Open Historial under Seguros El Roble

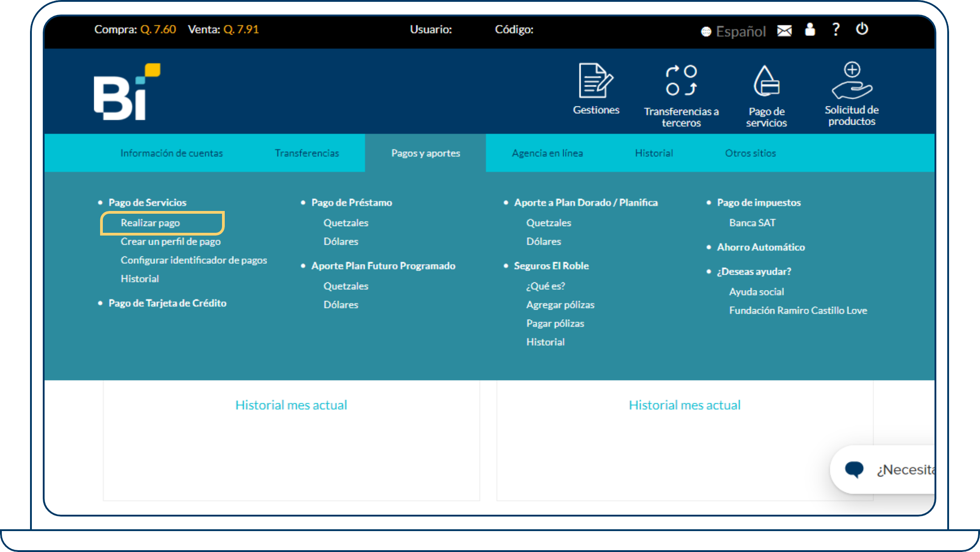point(546,342)
